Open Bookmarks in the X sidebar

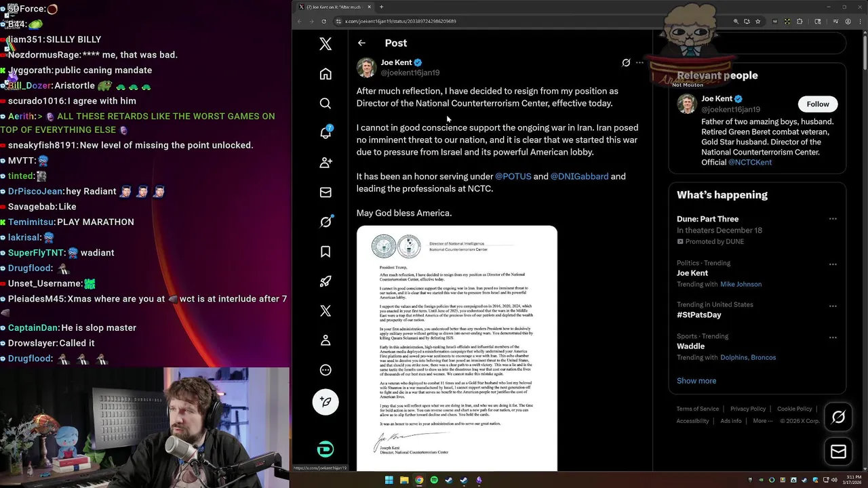click(x=325, y=251)
